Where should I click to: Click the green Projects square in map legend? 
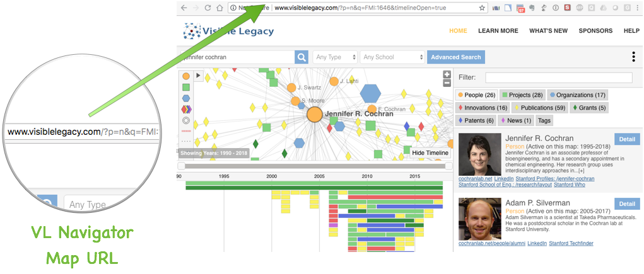click(x=186, y=88)
